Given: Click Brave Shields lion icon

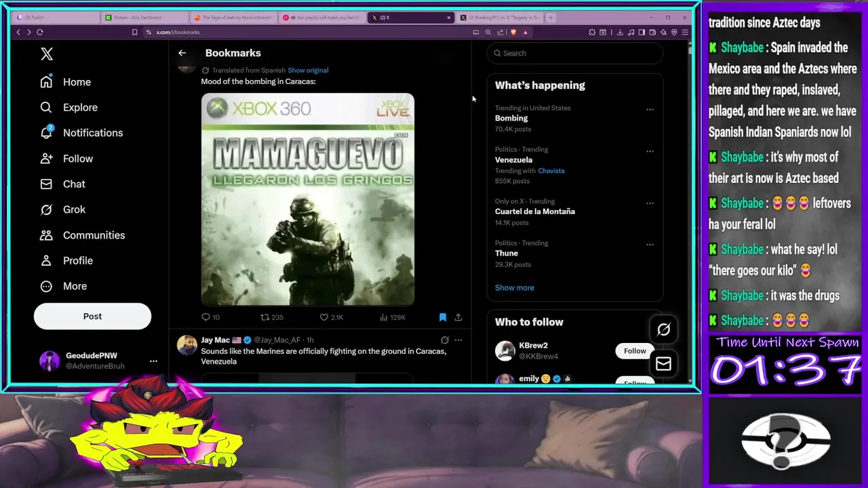Looking at the screenshot, I should 513,32.
